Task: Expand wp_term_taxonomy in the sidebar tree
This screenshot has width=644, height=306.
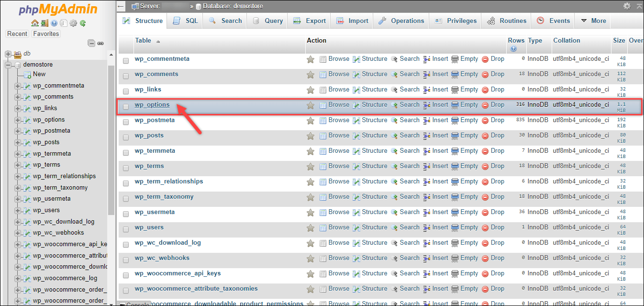Action: (x=18, y=188)
